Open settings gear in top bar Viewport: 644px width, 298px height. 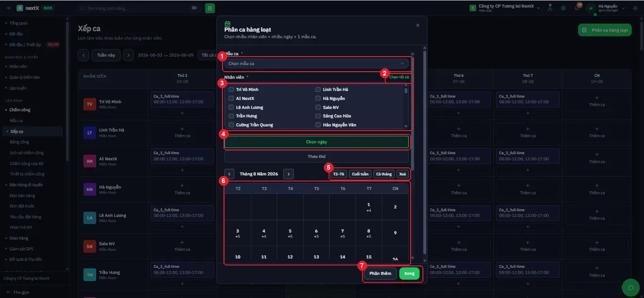click(x=563, y=8)
